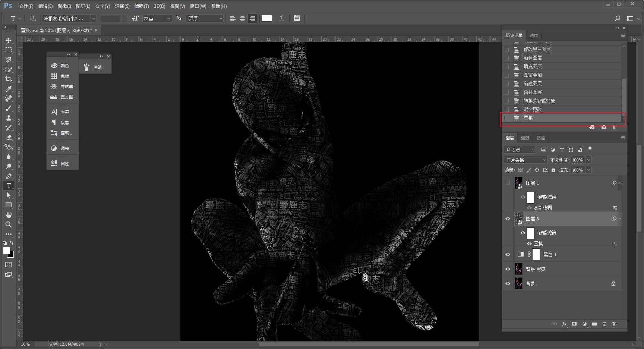
Task: Hide layer 图层 3 visibility eye
Action: (x=508, y=219)
